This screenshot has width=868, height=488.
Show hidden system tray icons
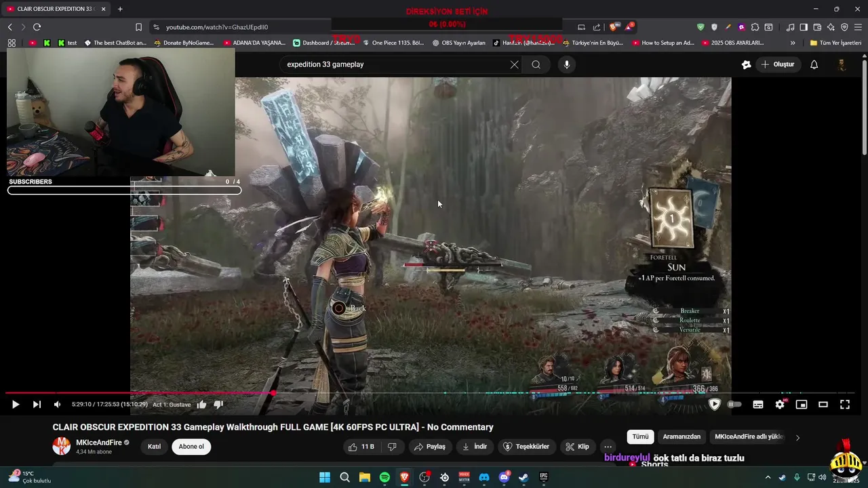point(768,477)
